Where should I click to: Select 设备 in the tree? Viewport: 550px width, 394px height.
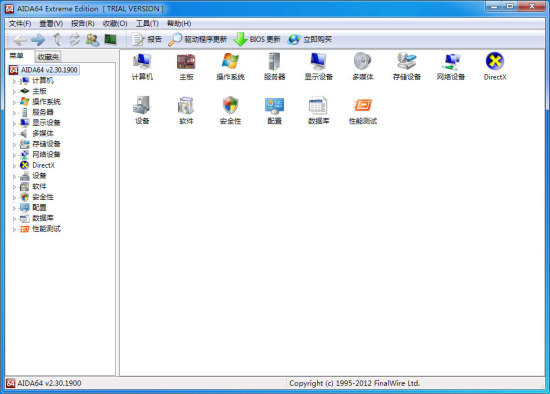point(39,176)
